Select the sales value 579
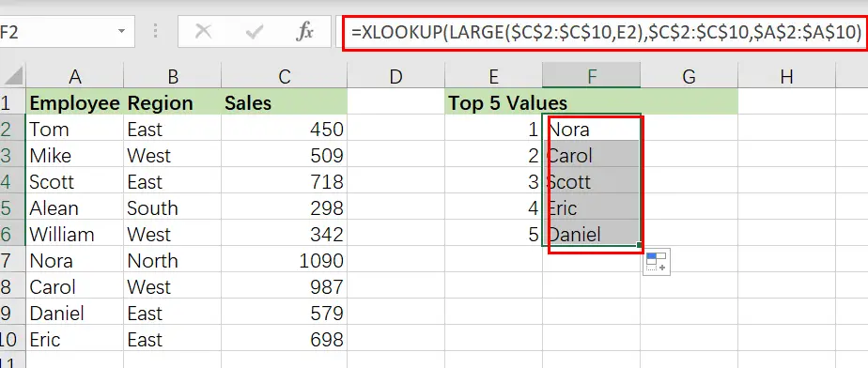 285,312
